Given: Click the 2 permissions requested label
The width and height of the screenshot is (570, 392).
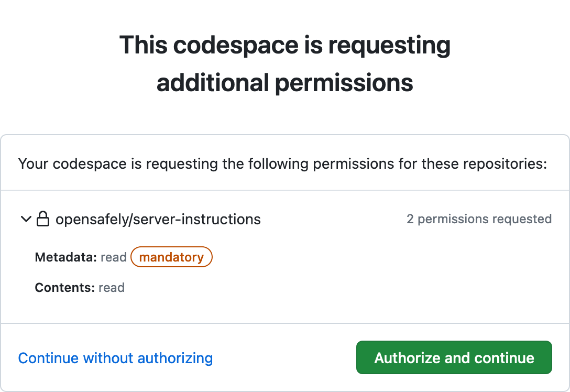Looking at the screenshot, I should click(x=479, y=219).
